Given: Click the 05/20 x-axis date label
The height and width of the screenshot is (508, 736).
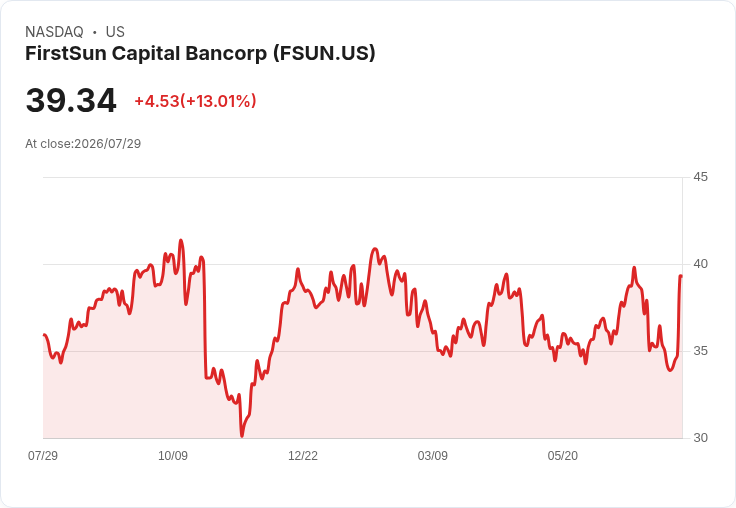Looking at the screenshot, I should point(562,455).
